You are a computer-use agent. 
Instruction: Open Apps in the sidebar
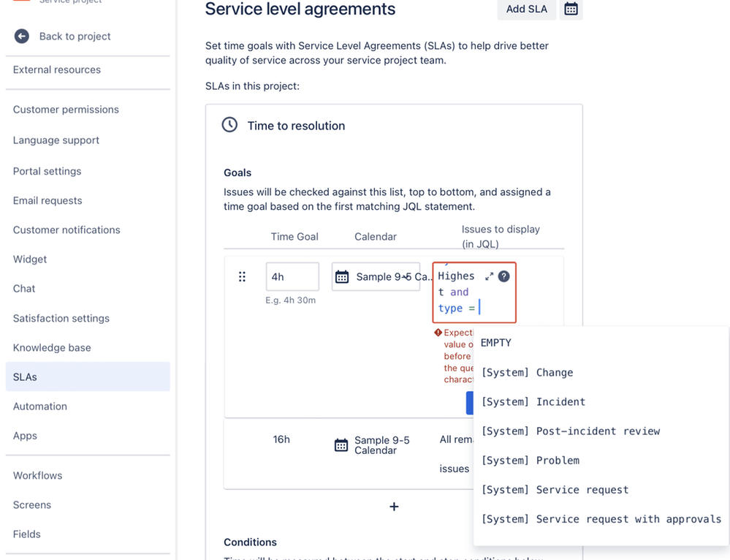click(25, 436)
